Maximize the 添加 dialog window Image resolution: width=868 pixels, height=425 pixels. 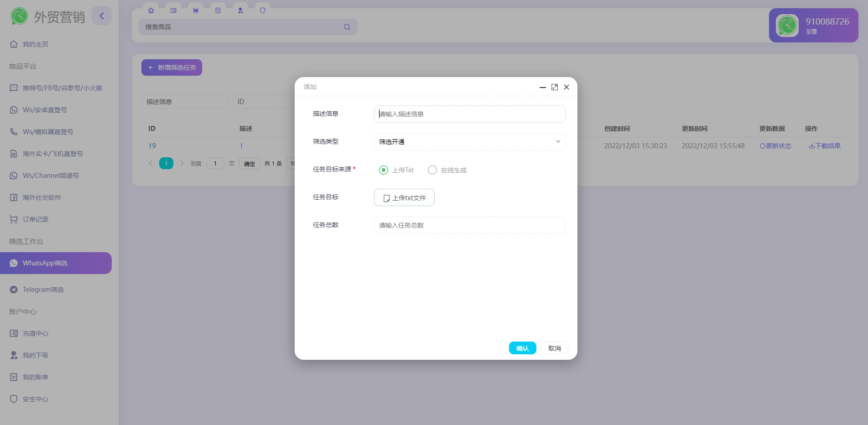[x=555, y=87]
